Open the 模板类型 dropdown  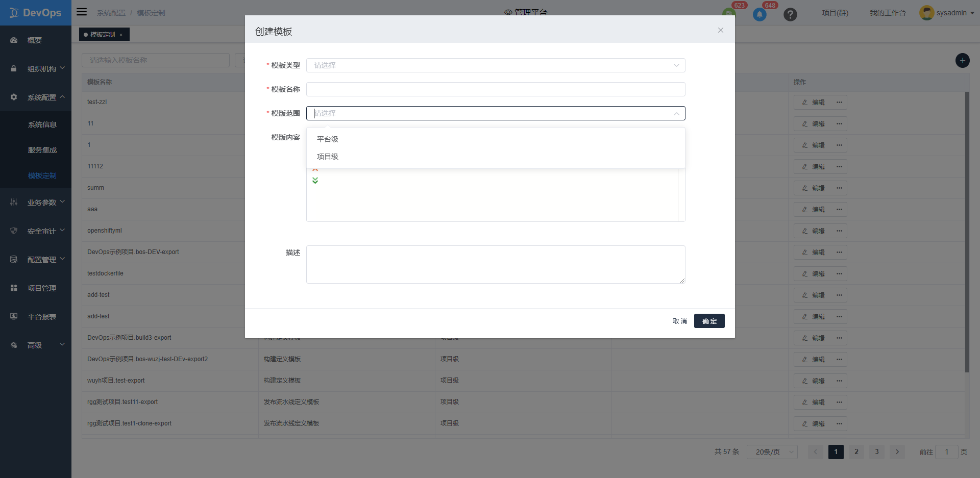(496, 65)
